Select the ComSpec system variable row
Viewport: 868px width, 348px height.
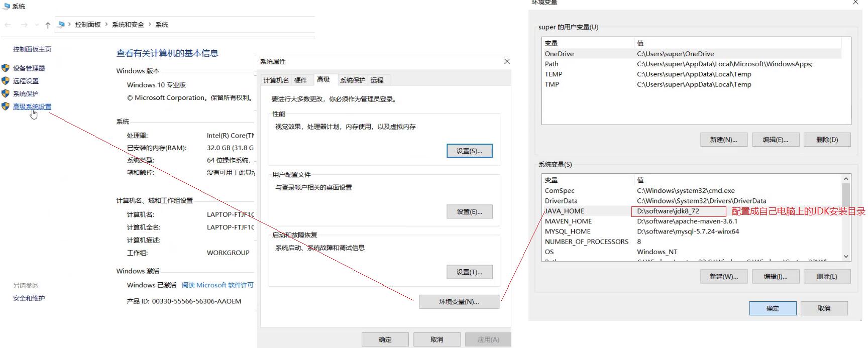(x=692, y=190)
